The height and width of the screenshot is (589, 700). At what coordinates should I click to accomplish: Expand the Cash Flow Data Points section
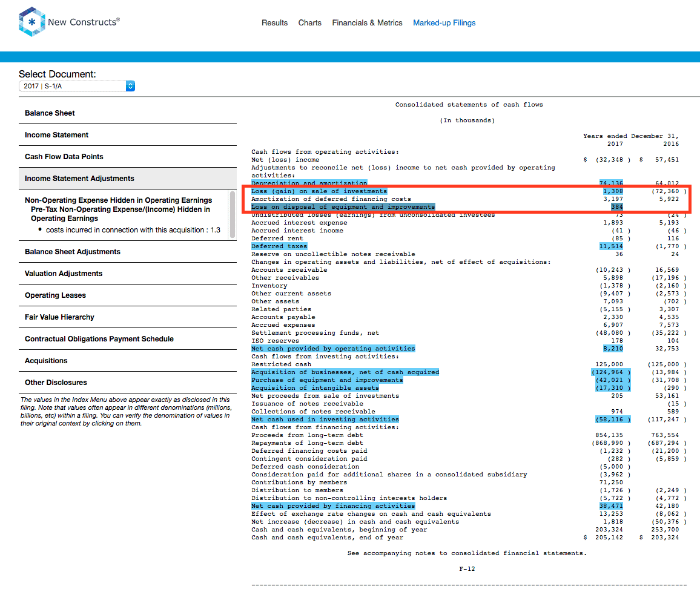click(x=128, y=157)
